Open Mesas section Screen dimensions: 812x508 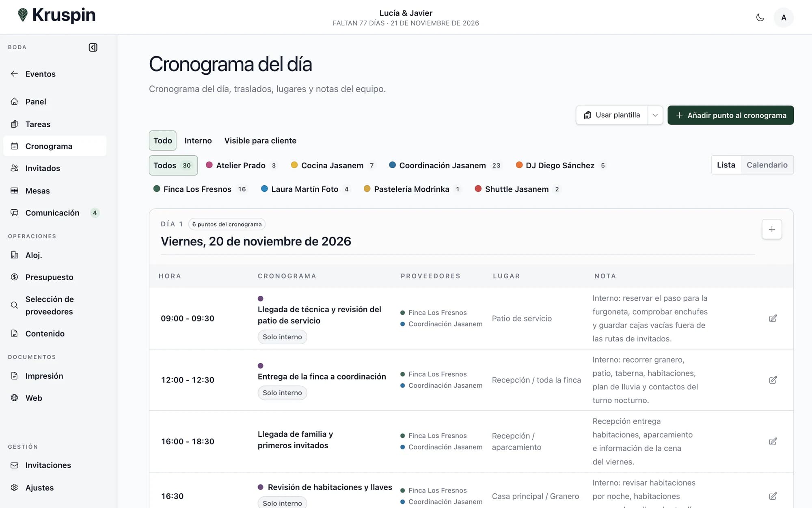[55, 191]
